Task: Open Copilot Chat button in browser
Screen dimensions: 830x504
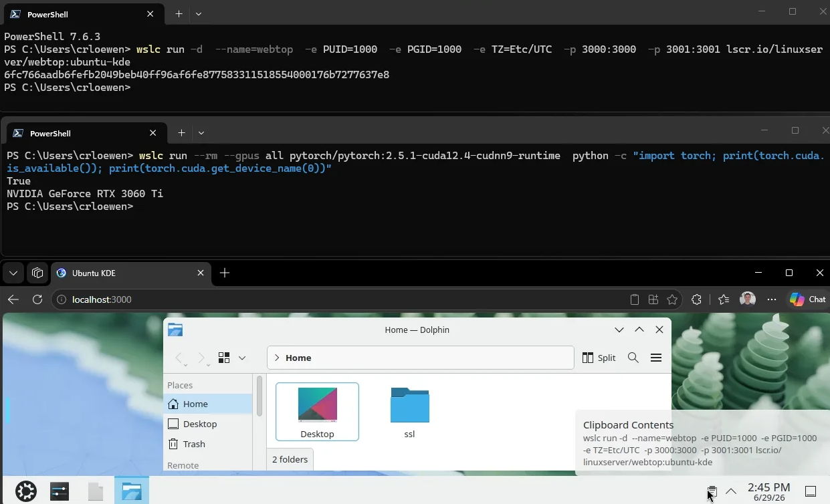Action: click(x=807, y=299)
